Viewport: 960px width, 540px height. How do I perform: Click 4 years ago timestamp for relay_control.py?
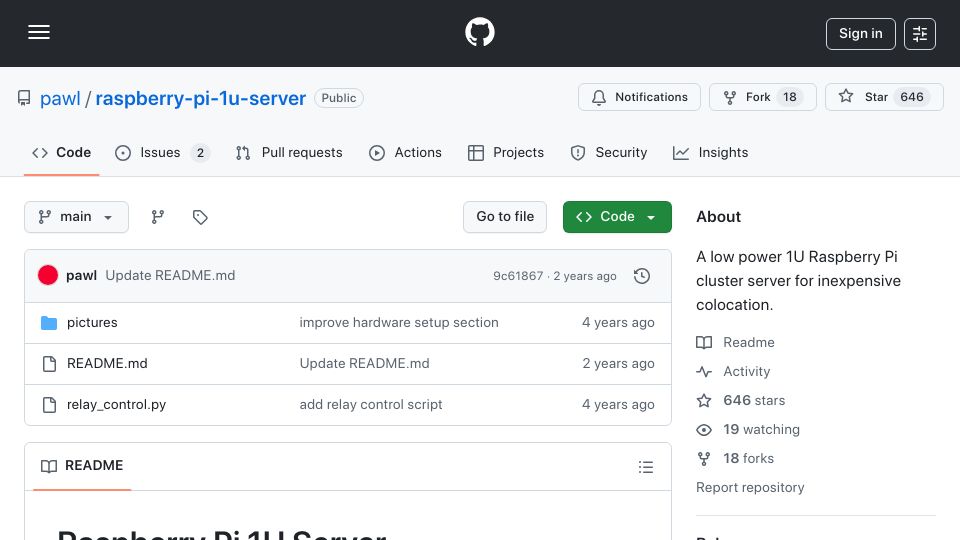[618, 405]
